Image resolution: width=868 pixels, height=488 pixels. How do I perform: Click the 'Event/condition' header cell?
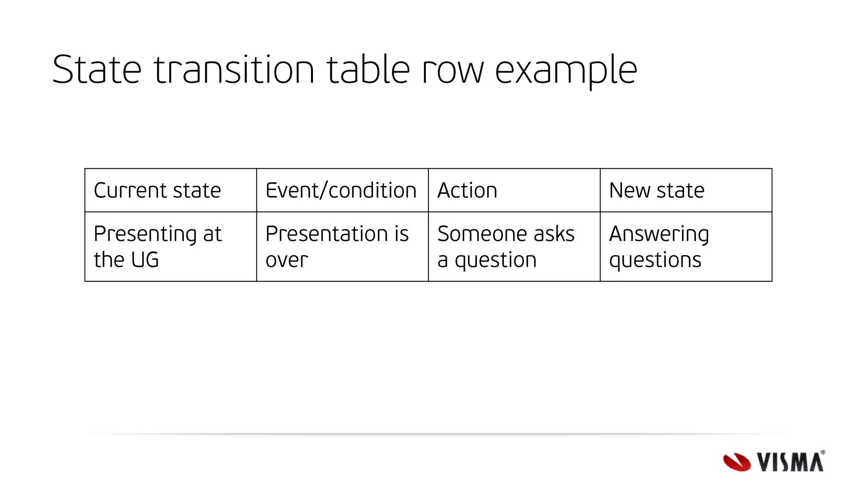click(342, 190)
